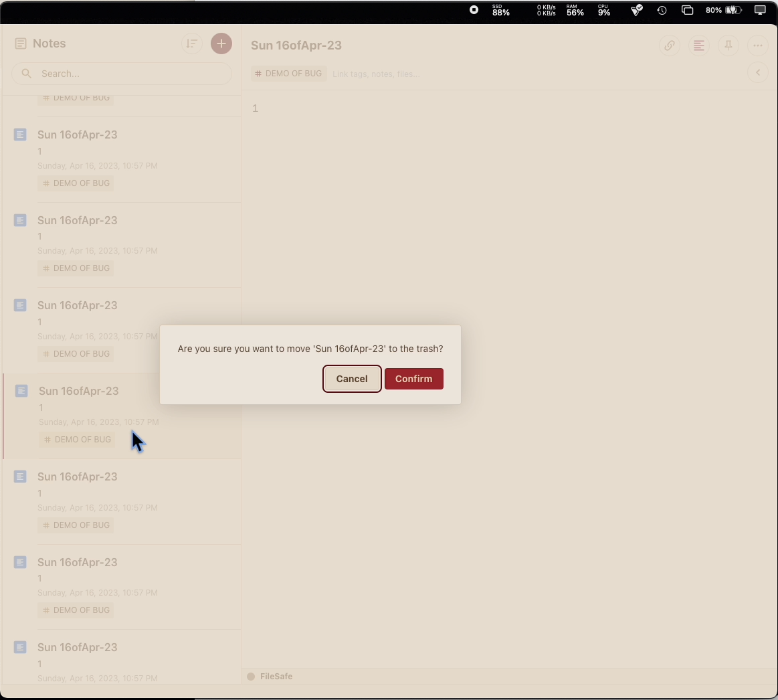
Task: Open the battery 80% status menu
Action: pyautogui.click(x=724, y=11)
